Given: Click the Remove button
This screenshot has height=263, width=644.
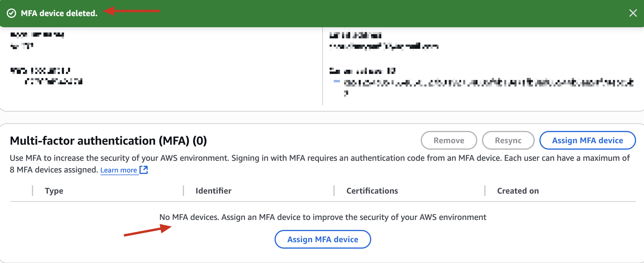Looking at the screenshot, I should (449, 140).
